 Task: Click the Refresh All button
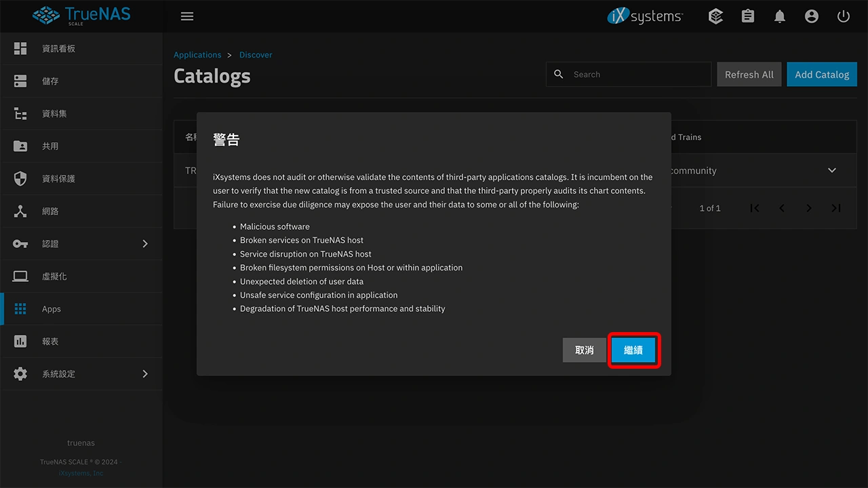(x=749, y=75)
